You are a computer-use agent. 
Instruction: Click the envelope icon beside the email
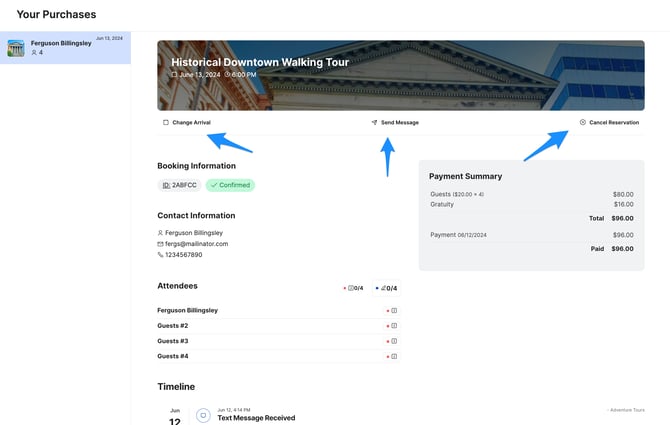point(160,244)
